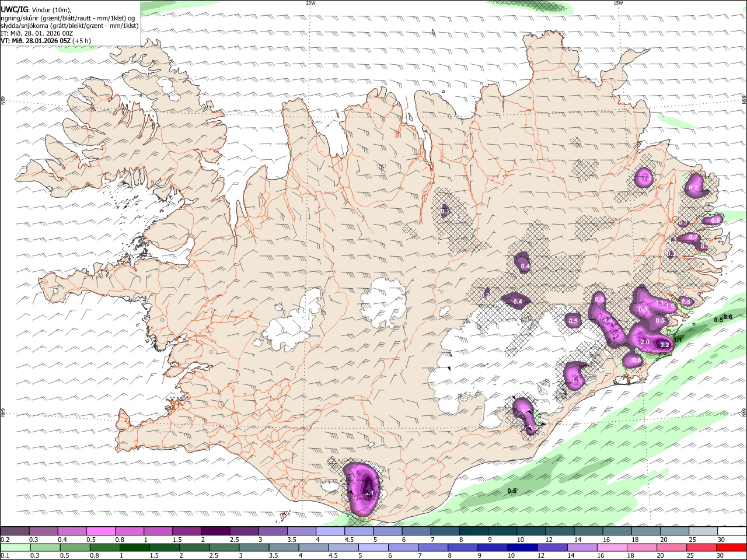Viewport: 747px width, 560px height.
Task: Click the 2.0 precipitation value in southeast
Action: [645, 342]
